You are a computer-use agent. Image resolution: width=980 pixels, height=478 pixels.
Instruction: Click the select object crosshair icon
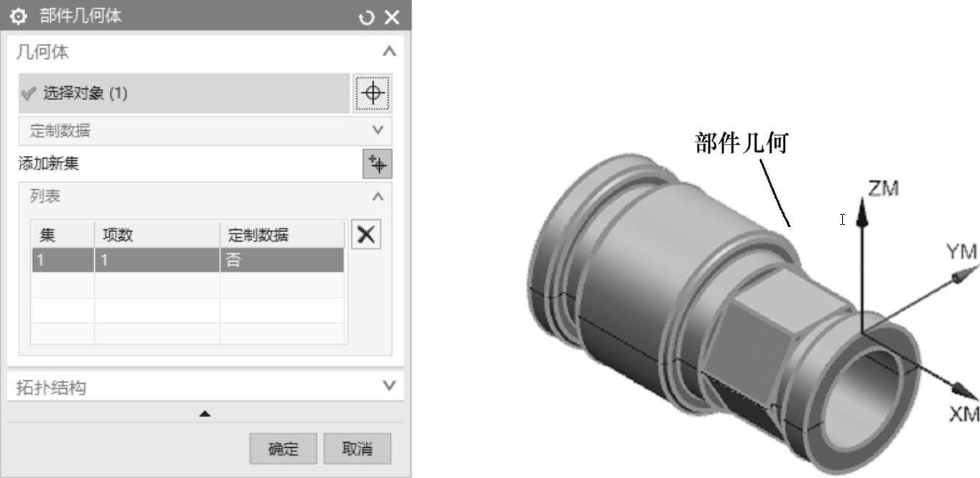pos(373,93)
